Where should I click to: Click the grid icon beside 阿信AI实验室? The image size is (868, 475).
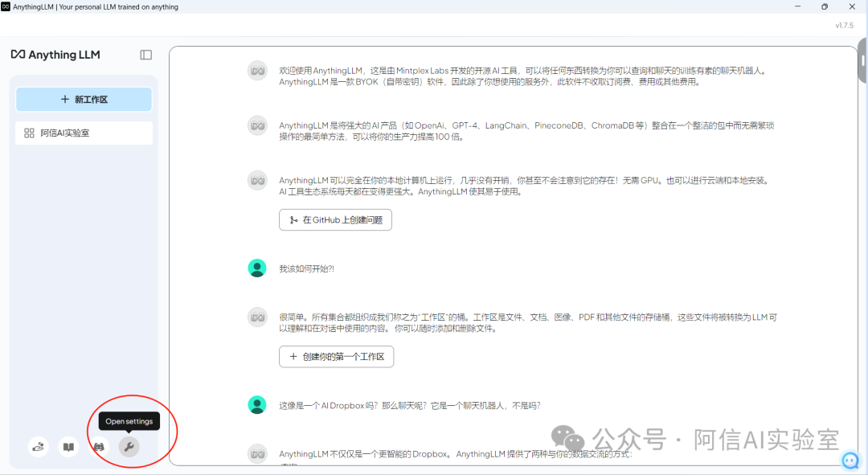coord(30,133)
